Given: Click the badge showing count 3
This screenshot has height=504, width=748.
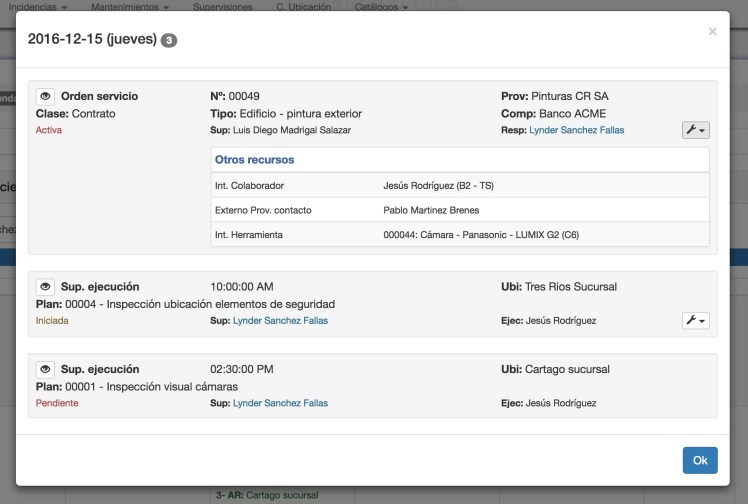Looking at the screenshot, I should [169, 40].
